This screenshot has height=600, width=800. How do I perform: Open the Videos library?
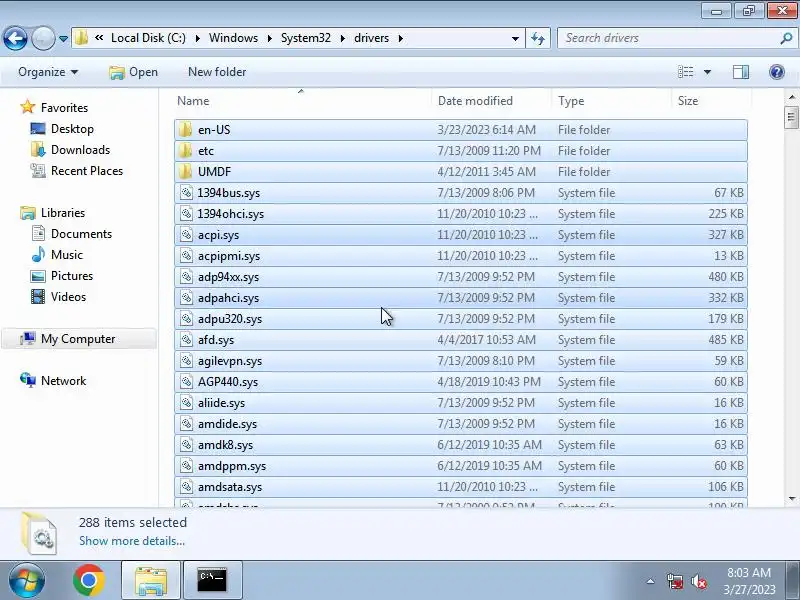(x=68, y=296)
